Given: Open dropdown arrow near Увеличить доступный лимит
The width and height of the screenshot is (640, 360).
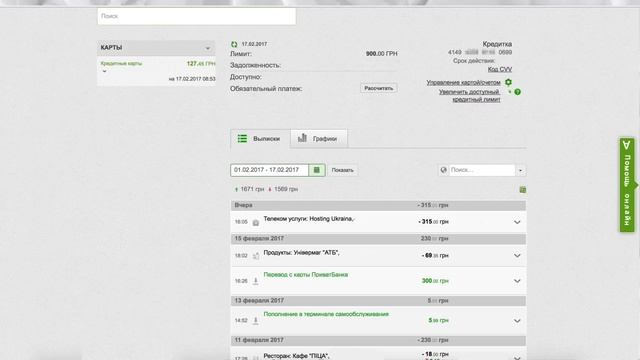Looking at the screenshot, I should coord(509,92).
